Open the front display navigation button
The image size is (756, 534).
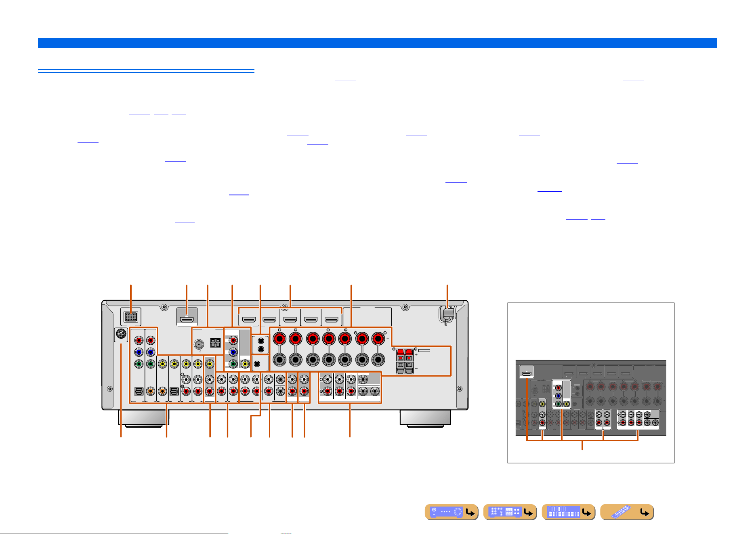point(569,512)
